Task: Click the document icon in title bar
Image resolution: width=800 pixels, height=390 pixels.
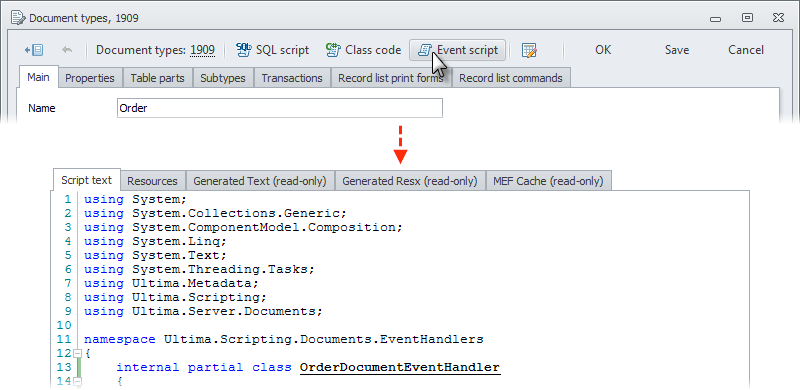Action: [x=18, y=18]
